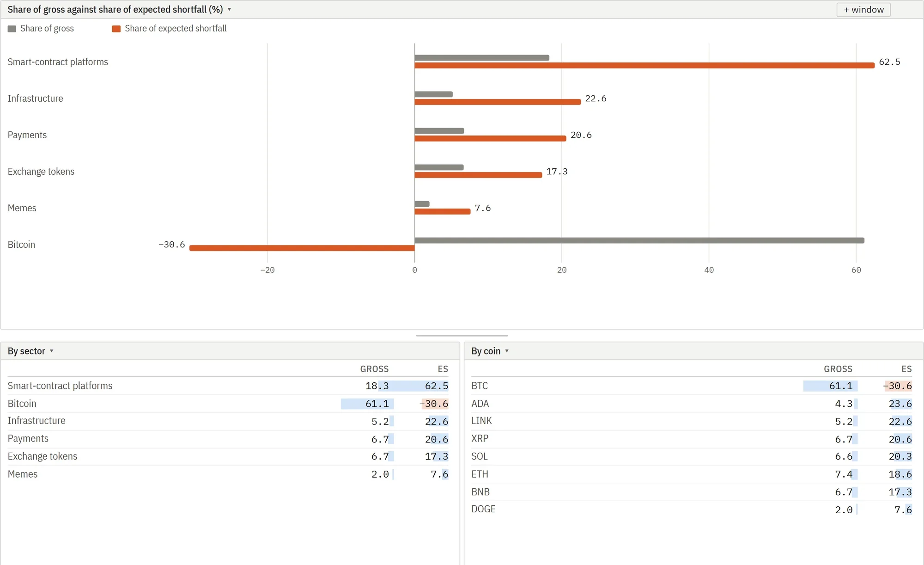Click the orange Exchange tokens bar

[478, 175]
